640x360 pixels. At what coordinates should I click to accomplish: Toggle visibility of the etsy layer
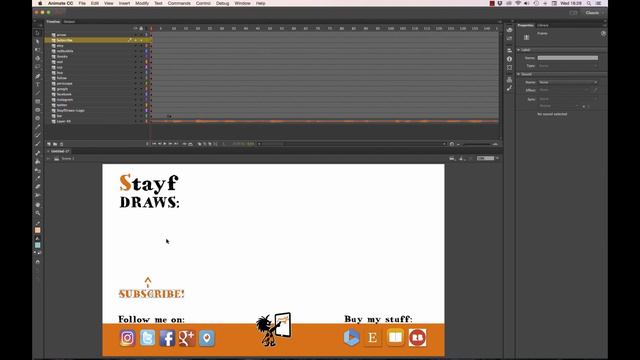136,45
